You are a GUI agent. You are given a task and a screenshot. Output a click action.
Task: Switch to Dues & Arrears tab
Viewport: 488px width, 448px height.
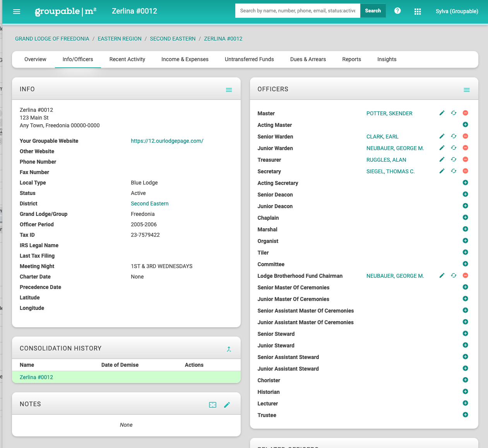(308, 59)
